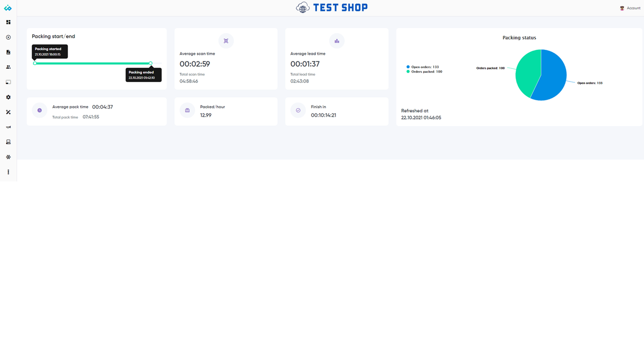
Task: Open the document report sidebar icon
Action: tap(8, 52)
